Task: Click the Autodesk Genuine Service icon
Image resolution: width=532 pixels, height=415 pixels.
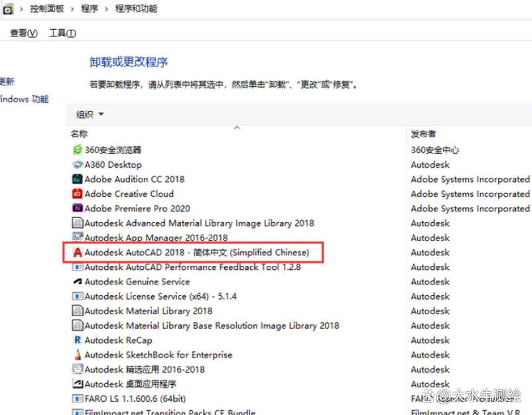Action: (78, 281)
